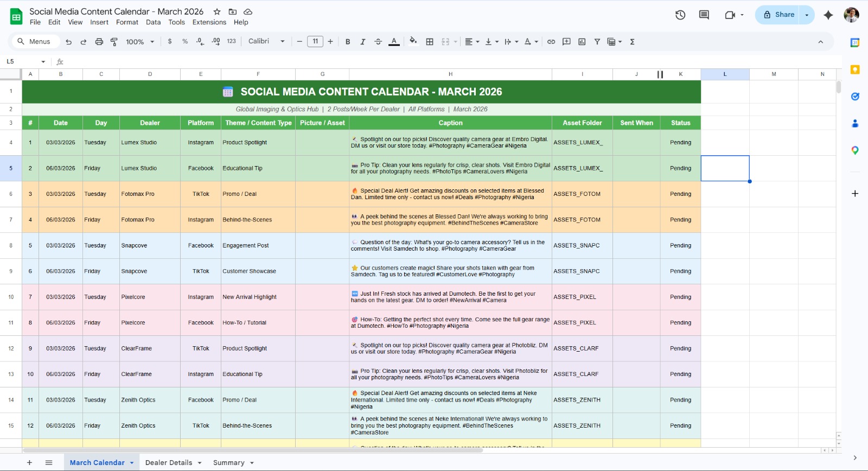Add a new sheet
Viewport: 868px width, 471px height.
(x=29, y=463)
